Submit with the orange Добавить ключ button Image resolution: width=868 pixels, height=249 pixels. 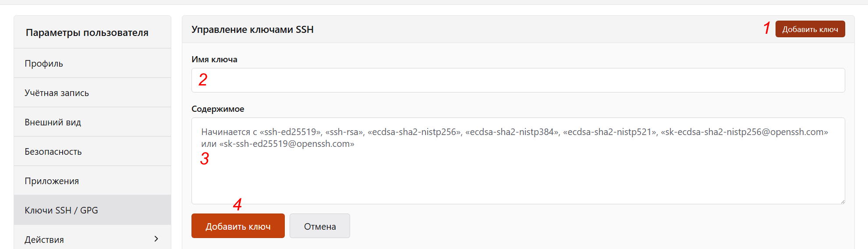tap(238, 226)
